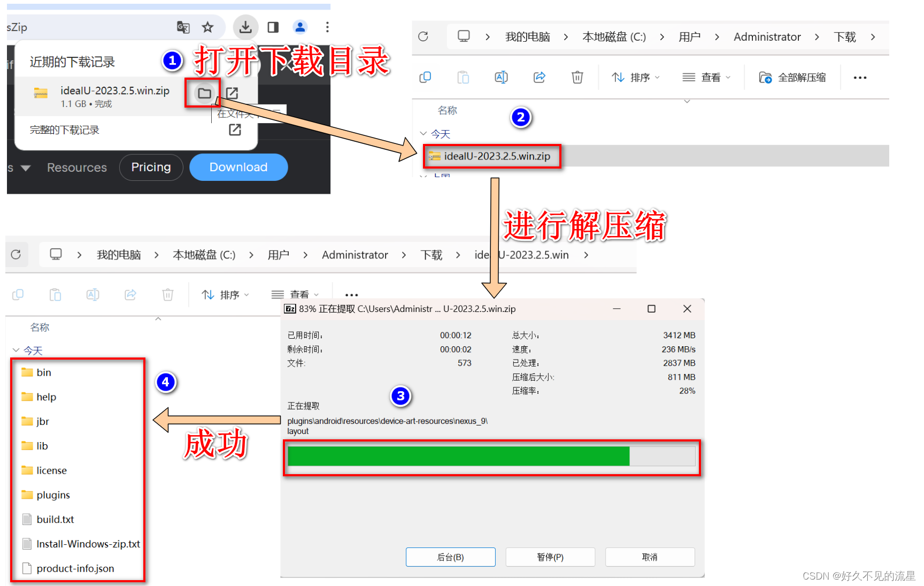The height and width of the screenshot is (586, 924).
Task: Click Share icon in extracted folder toolbar
Action: [x=130, y=294]
